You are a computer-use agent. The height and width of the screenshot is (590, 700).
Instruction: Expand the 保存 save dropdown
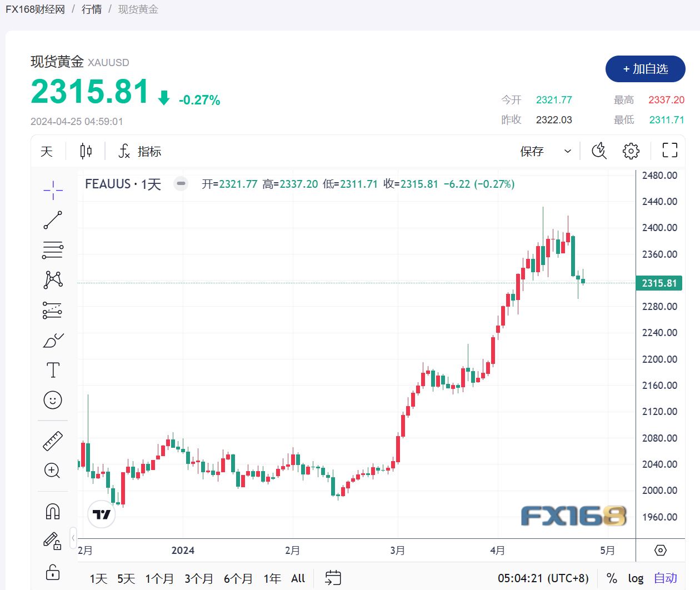(567, 151)
